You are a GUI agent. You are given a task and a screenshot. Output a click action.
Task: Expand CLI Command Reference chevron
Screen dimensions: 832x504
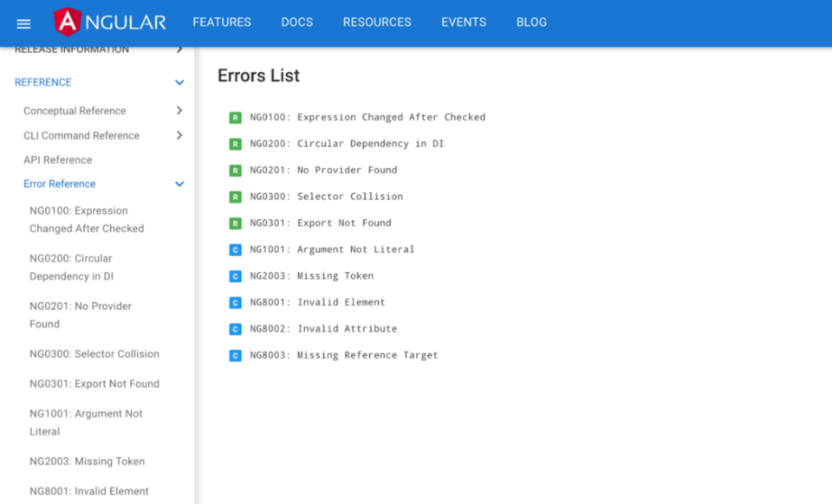pos(179,135)
